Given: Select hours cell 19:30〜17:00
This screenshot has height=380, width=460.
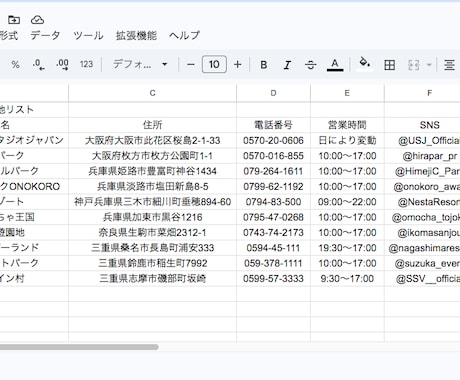Looking at the screenshot, I should click(x=347, y=248).
